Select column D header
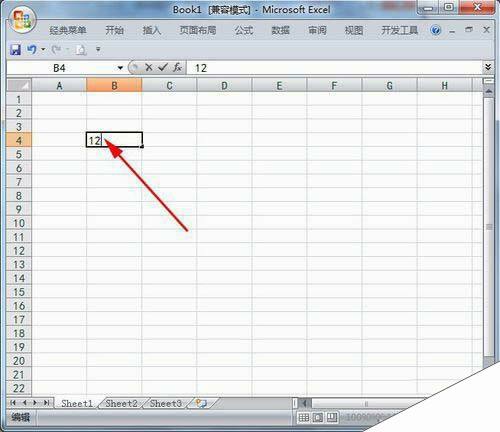This screenshot has width=500, height=432. (x=224, y=85)
